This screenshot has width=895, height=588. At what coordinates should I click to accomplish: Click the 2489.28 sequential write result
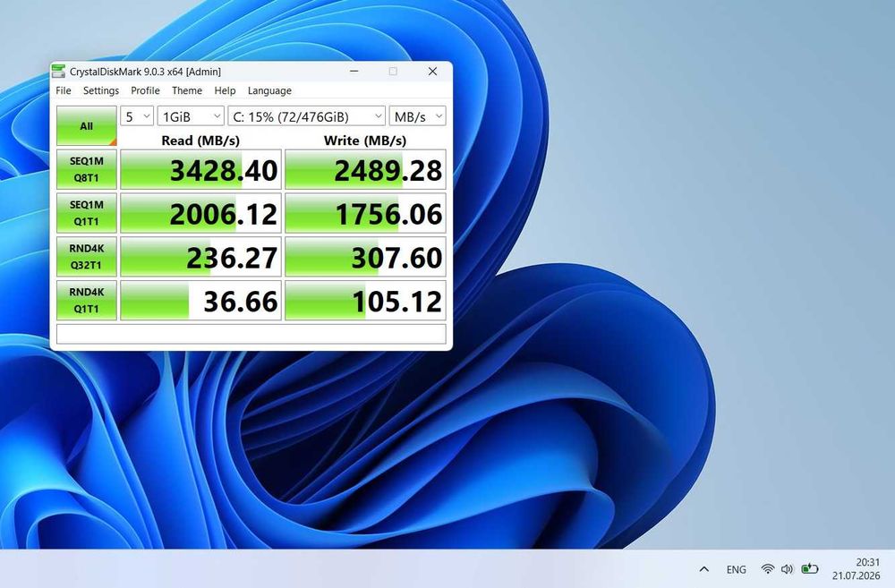[365, 169]
